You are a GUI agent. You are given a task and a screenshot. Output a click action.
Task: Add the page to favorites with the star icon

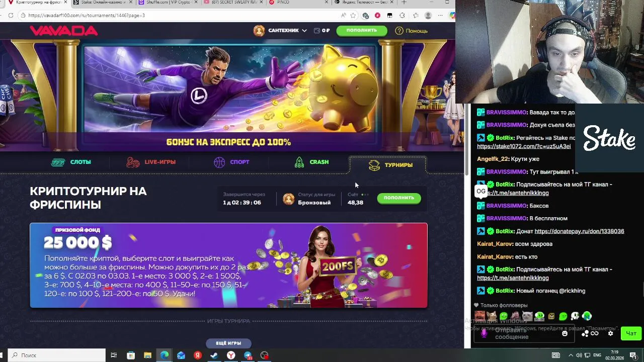(x=353, y=16)
